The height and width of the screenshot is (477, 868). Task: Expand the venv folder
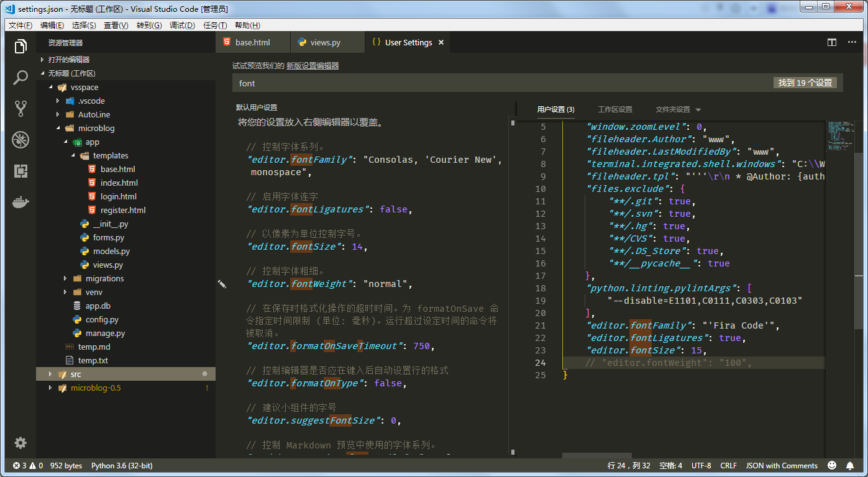coord(94,292)
